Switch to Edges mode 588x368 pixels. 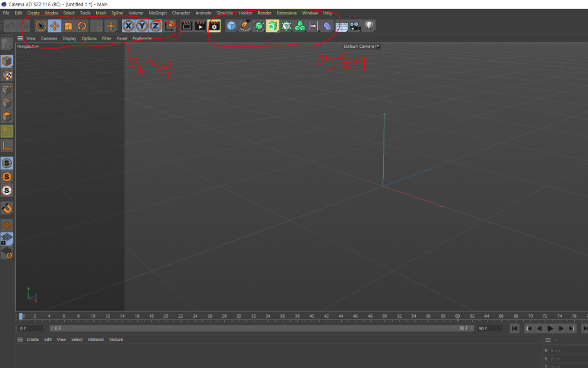tap(7, 103)
